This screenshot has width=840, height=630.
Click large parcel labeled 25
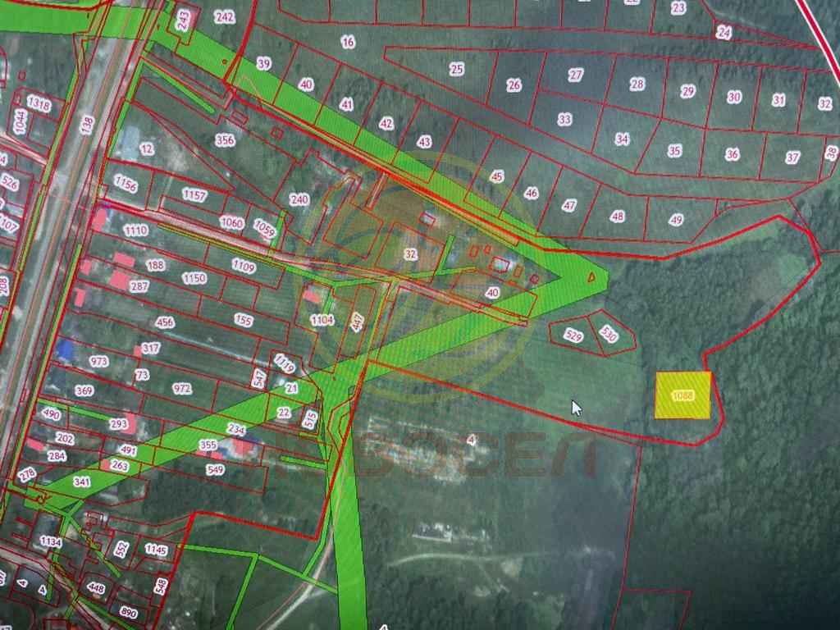457,70
